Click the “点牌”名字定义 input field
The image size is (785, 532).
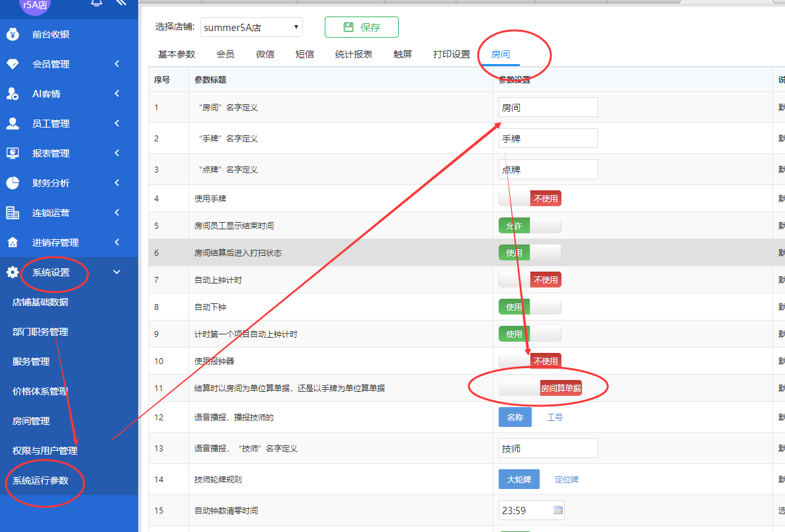click(548, 169)
